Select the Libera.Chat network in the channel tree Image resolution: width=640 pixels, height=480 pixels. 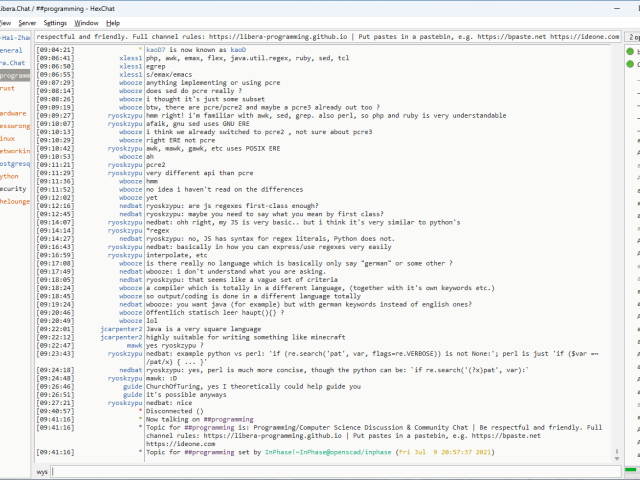(x=12, y=62)
